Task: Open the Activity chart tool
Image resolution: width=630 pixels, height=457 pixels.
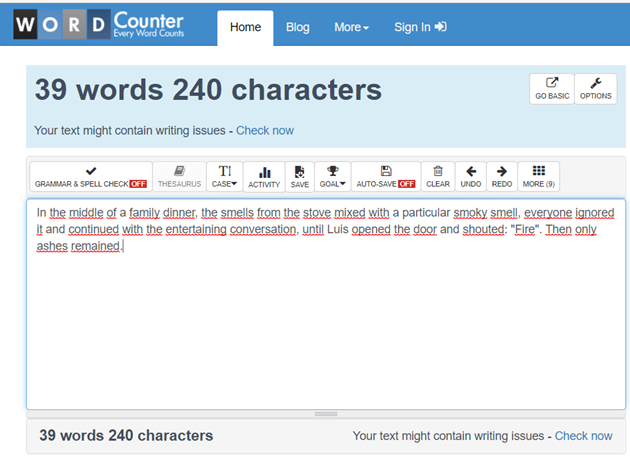Action: click(x=264, y=177)
